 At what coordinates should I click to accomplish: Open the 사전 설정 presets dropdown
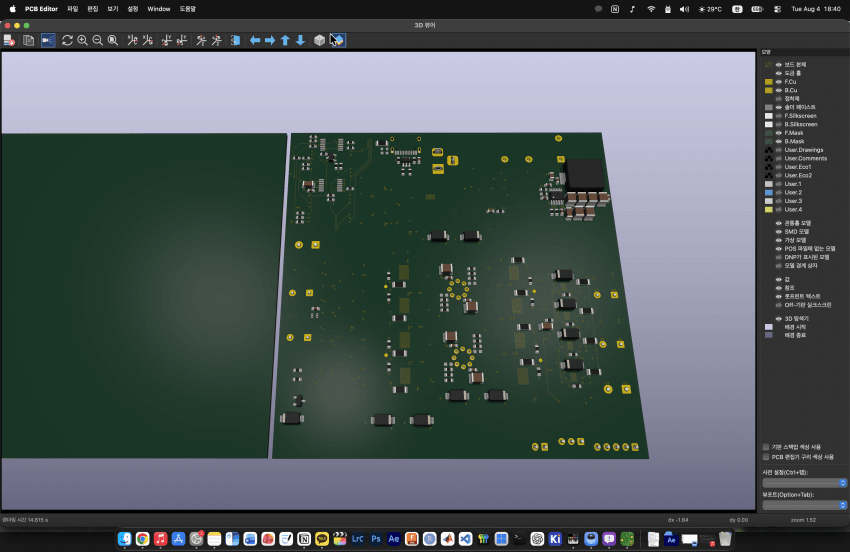[x=804, y=483]
